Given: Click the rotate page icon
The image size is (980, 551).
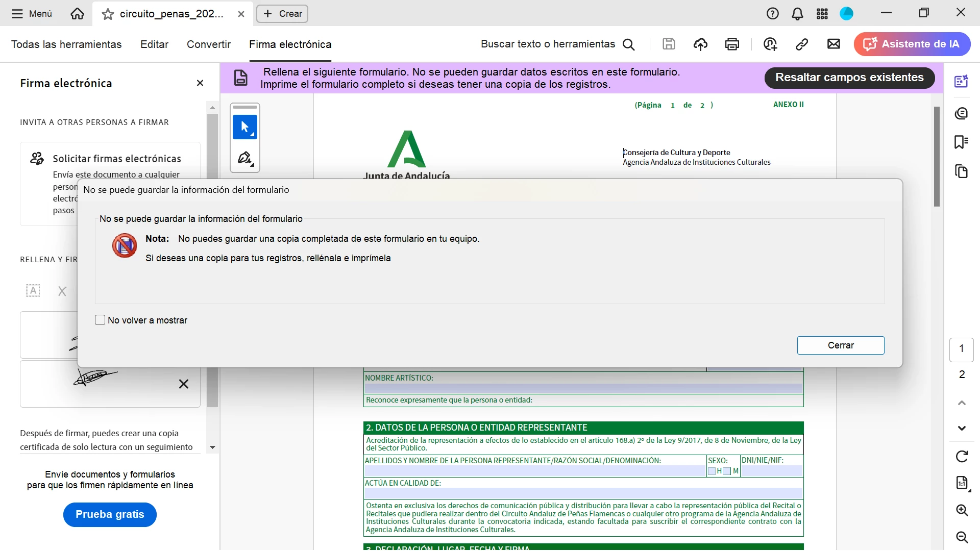Looking at the screenshot, I should (x=962, y=456).
